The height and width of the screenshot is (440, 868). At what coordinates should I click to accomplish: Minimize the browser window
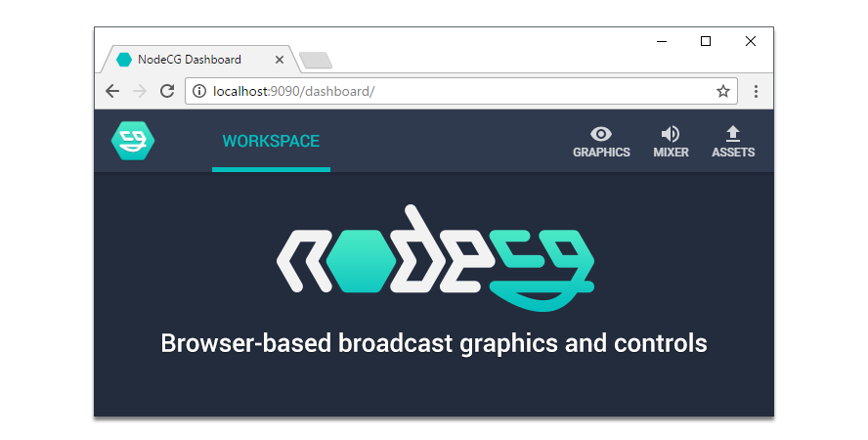click(x=662, y=41)
